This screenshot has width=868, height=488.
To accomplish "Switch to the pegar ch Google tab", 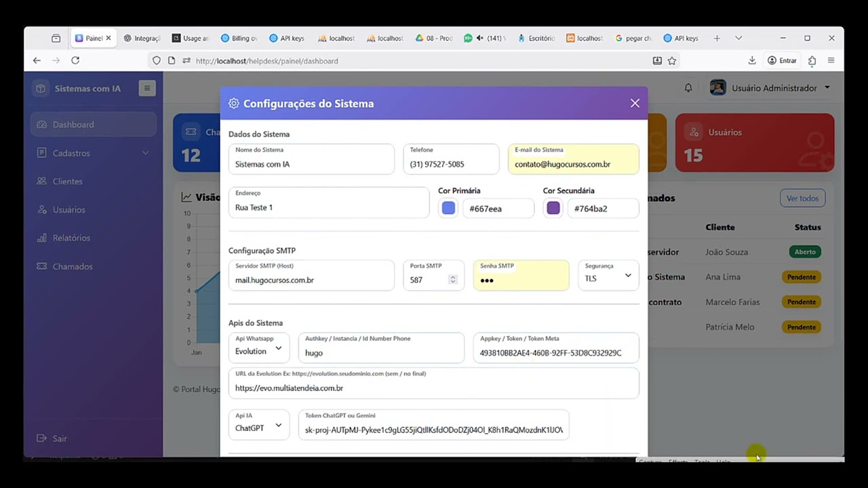I will click(633, 39).
